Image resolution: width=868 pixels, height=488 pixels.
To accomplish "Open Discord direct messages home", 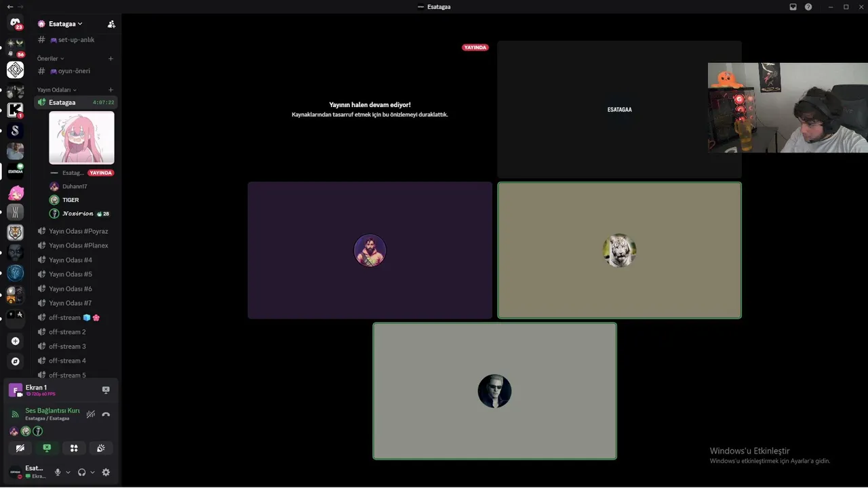I will pos(15,23).
